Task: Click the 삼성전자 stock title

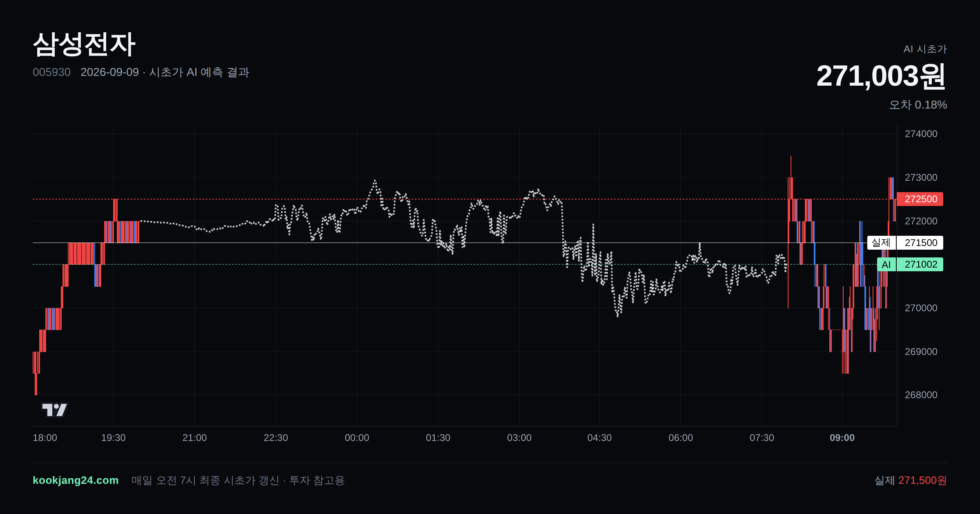Action: click(x=84, y=44)
